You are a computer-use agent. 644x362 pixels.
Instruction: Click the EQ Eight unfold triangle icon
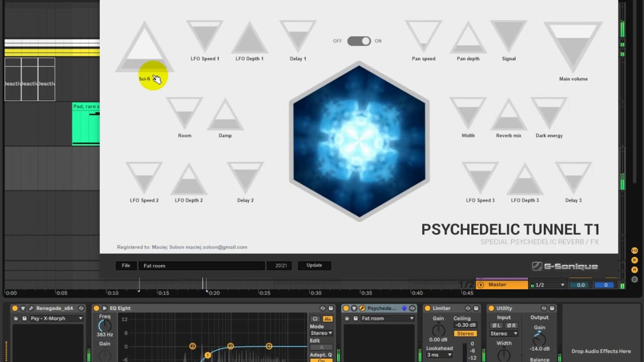[105, 308]
